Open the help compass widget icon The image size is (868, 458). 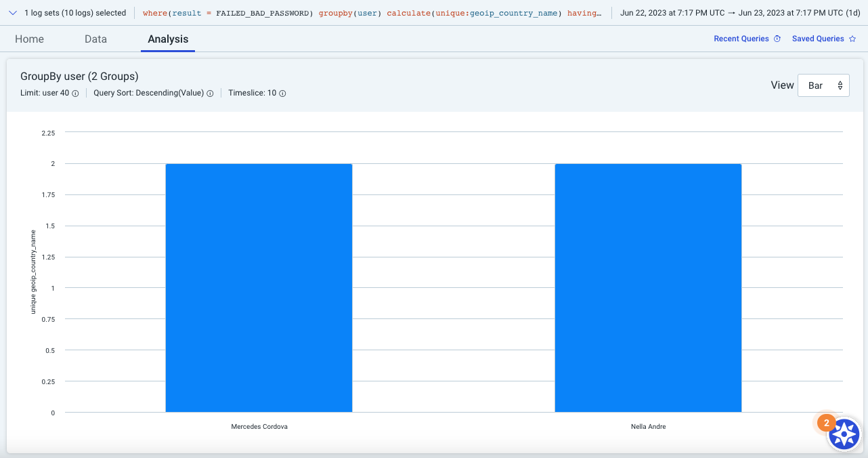pyautogui.click(x=844, y=434)
